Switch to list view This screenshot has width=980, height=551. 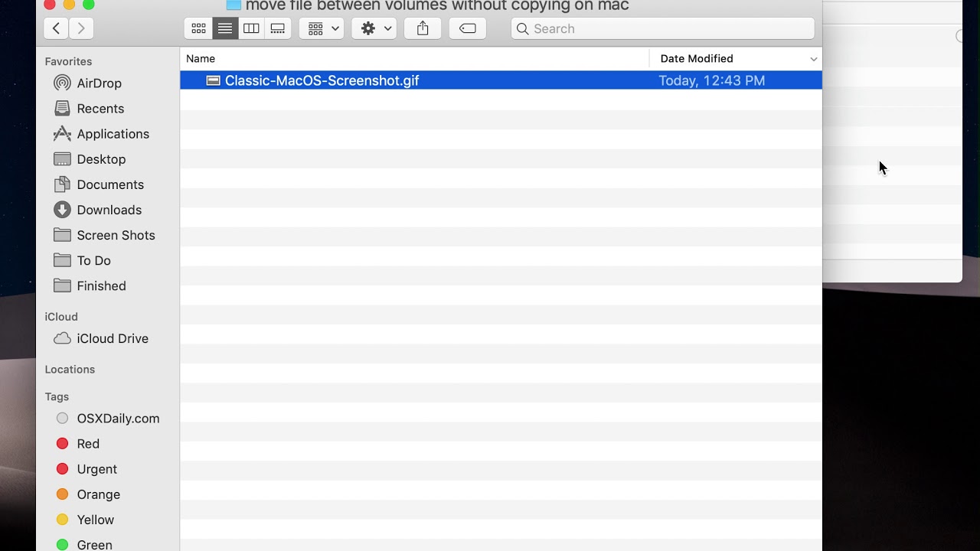(225, 28)
